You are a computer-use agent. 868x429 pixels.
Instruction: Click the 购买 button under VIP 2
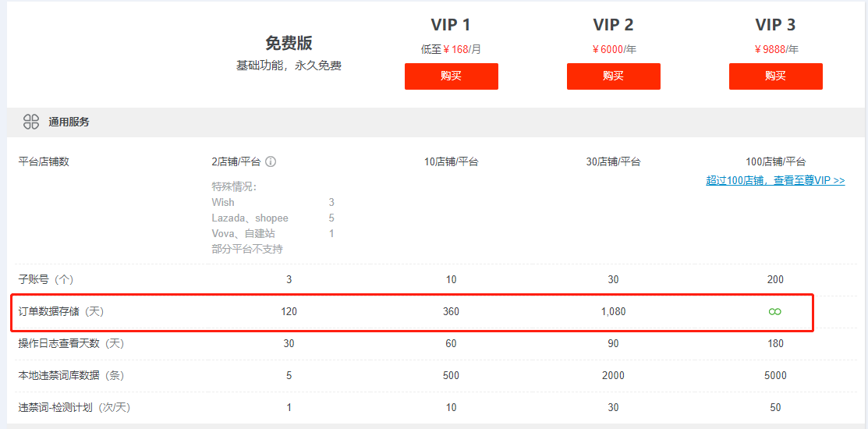coord(613,76)
